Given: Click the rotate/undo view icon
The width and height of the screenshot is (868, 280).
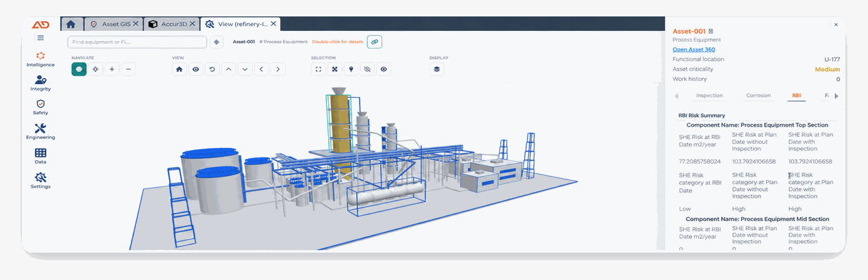Looking at the screenshot, I should (212, 69).
